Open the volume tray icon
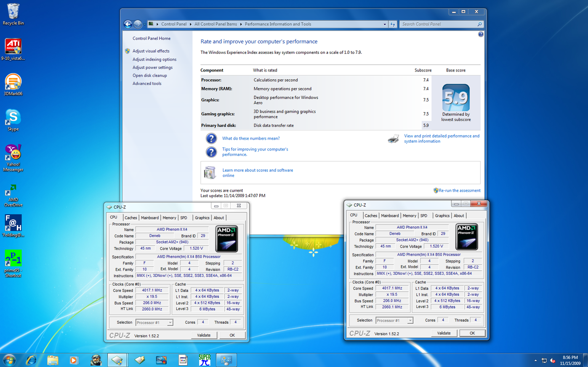Image resolution: width=588 pixels, height=367 pixels. tap(553, 361)
